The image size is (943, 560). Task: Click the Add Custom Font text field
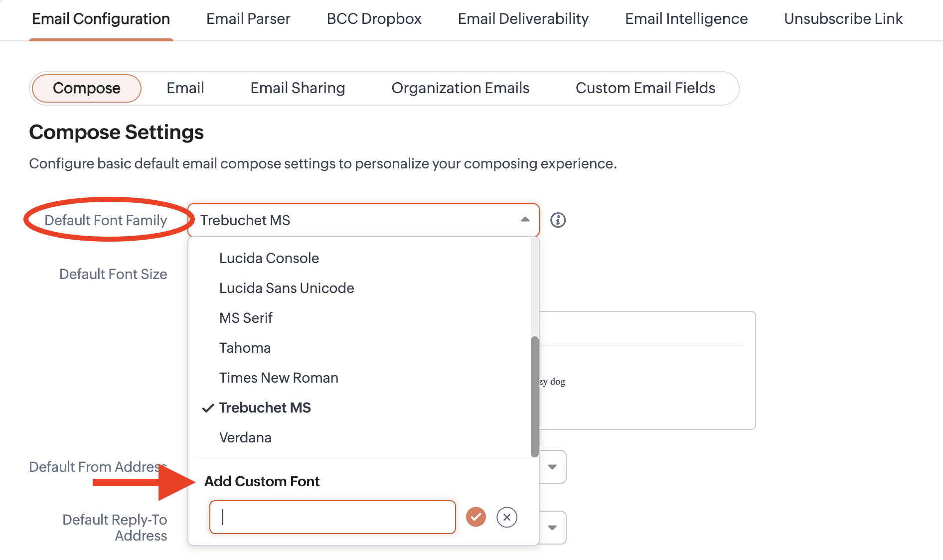point(332,517)
